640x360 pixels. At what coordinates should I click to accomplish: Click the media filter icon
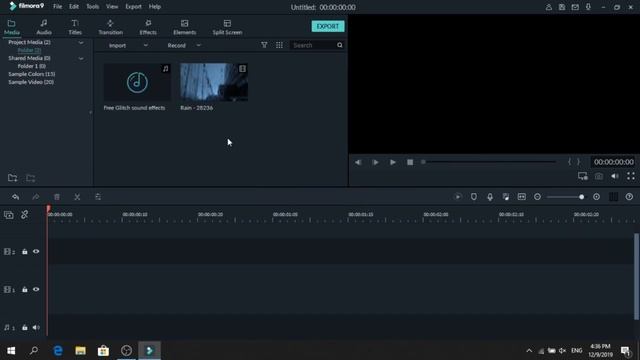pos(264,45)
